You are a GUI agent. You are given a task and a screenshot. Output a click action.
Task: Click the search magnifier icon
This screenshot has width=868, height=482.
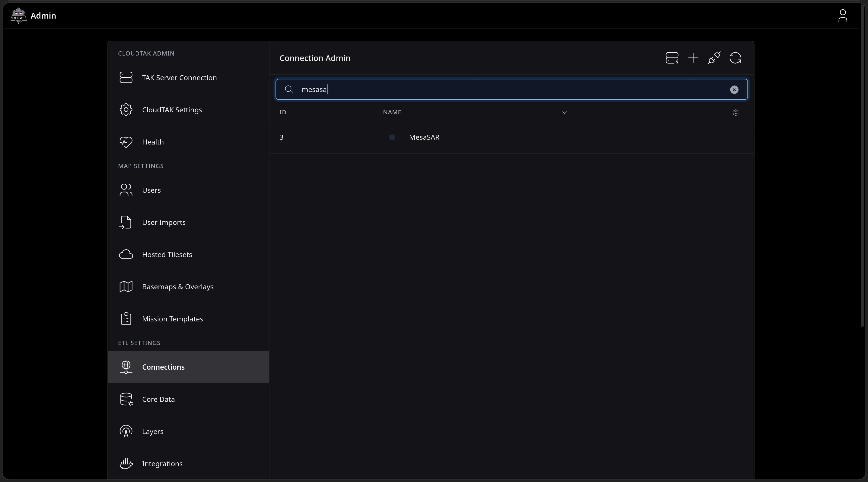[x=289, y=89]
